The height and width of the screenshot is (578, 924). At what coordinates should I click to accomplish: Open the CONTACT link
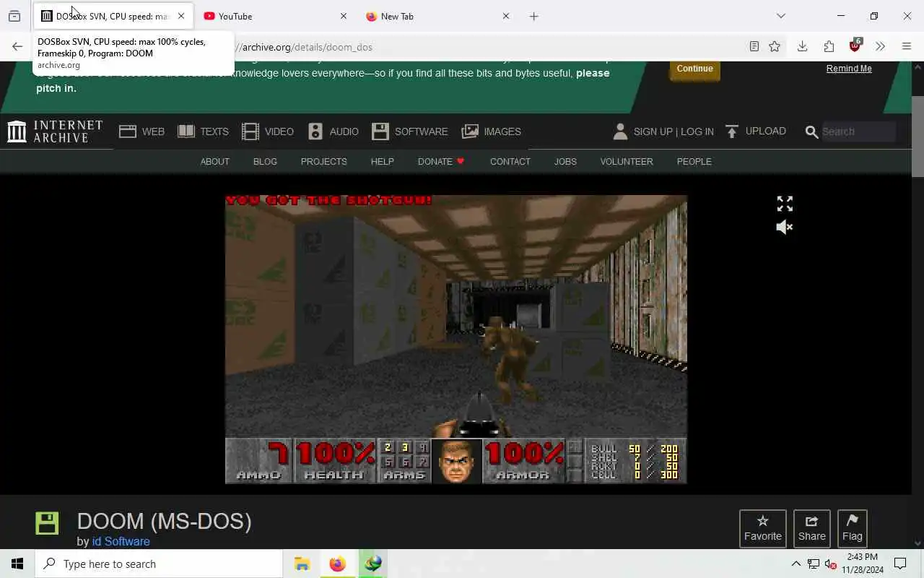click(x=510, y=162)
